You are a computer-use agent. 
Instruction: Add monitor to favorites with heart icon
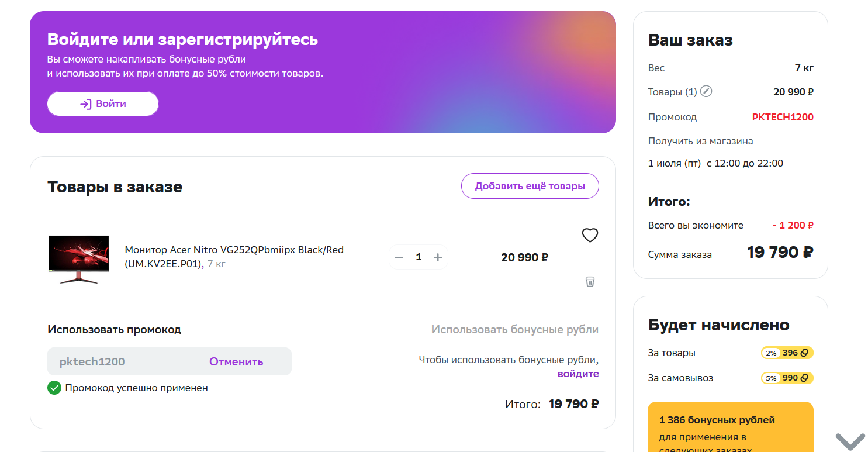[x=590, y=235]
